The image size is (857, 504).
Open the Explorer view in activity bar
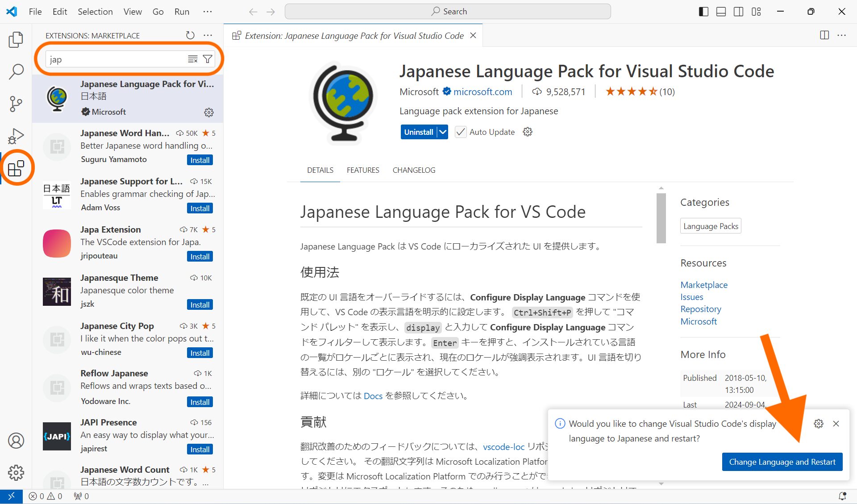[16, 40]
